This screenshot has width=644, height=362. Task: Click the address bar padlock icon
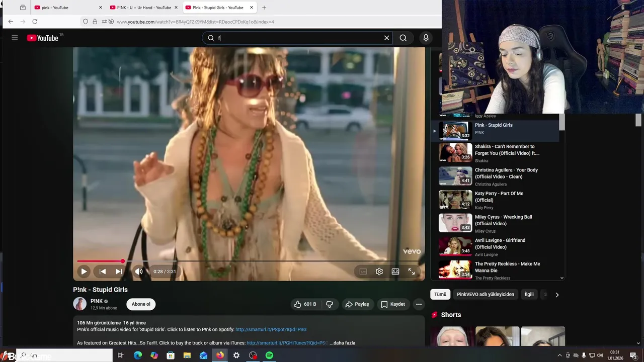[95, 22]
